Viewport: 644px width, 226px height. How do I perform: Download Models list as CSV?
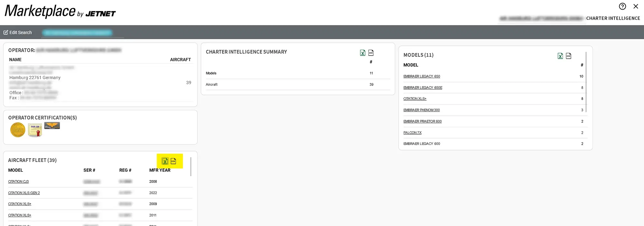(x=569, y=56)
